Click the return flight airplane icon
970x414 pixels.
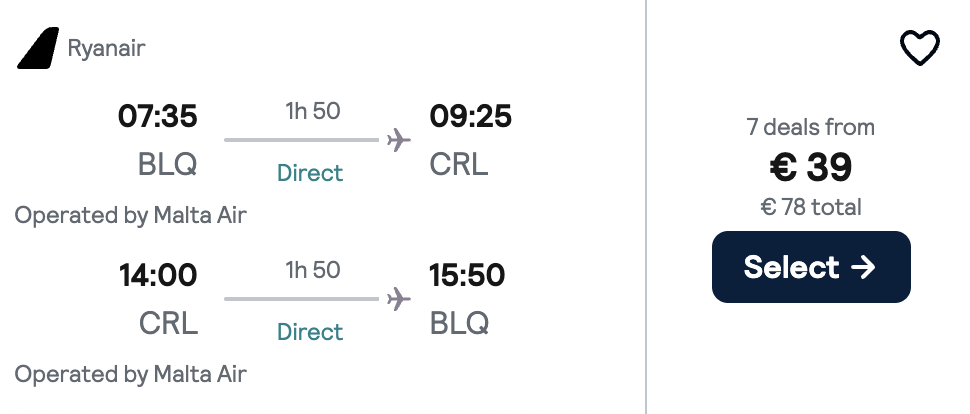pos(399,298)
